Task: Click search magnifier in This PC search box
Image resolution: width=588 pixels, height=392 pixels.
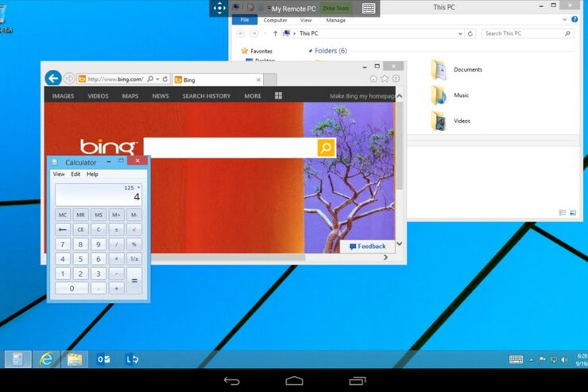Action: click(568, 33)
